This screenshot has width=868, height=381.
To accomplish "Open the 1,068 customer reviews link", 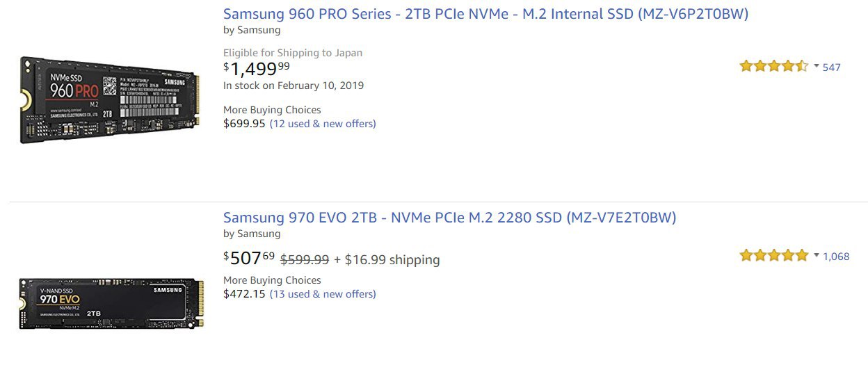I will coord(836,257).
